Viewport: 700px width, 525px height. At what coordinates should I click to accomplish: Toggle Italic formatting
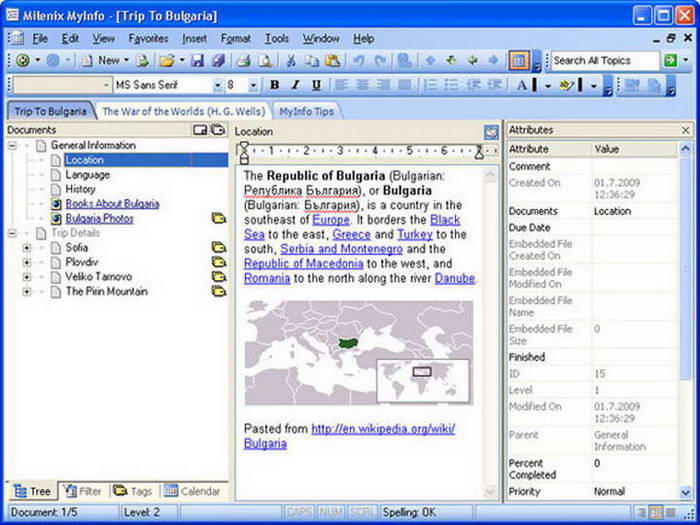(295, 84)
